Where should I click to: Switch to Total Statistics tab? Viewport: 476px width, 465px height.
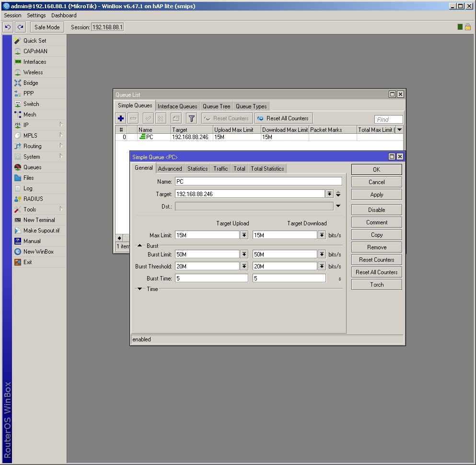[x=267, y=168]
